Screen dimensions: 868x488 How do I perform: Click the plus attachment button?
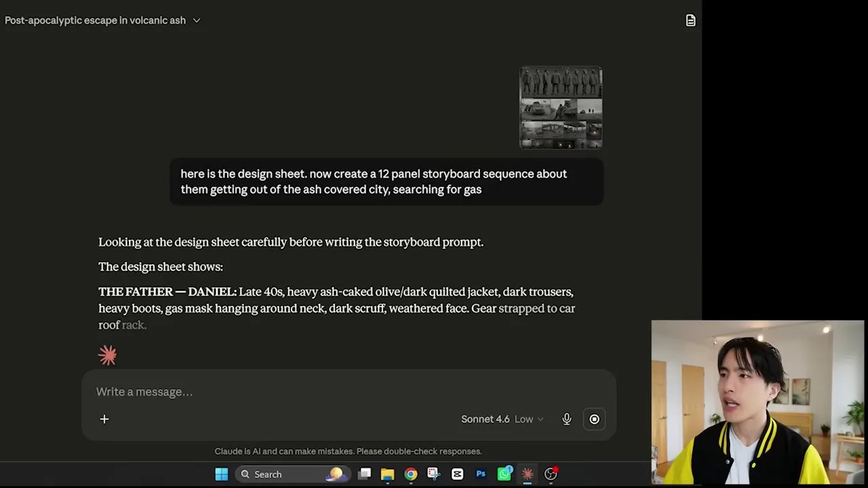pyautogui.click(x=104, y=419)
